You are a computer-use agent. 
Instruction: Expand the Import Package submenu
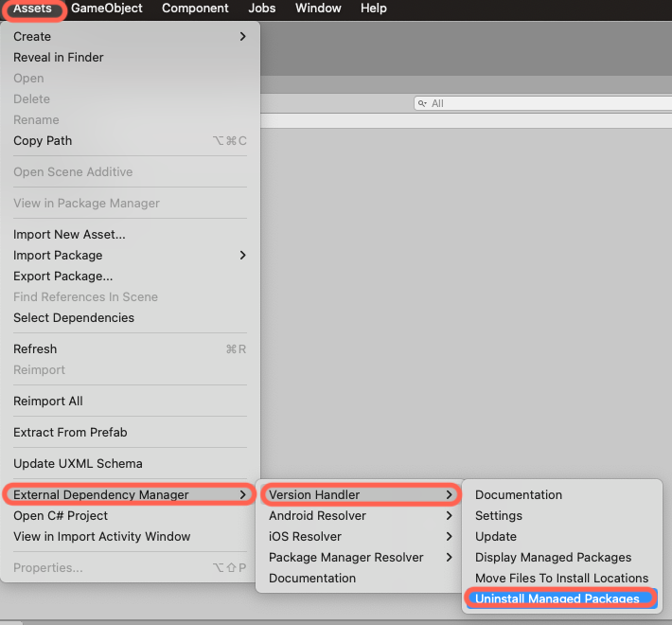click(x=130, y=256)
